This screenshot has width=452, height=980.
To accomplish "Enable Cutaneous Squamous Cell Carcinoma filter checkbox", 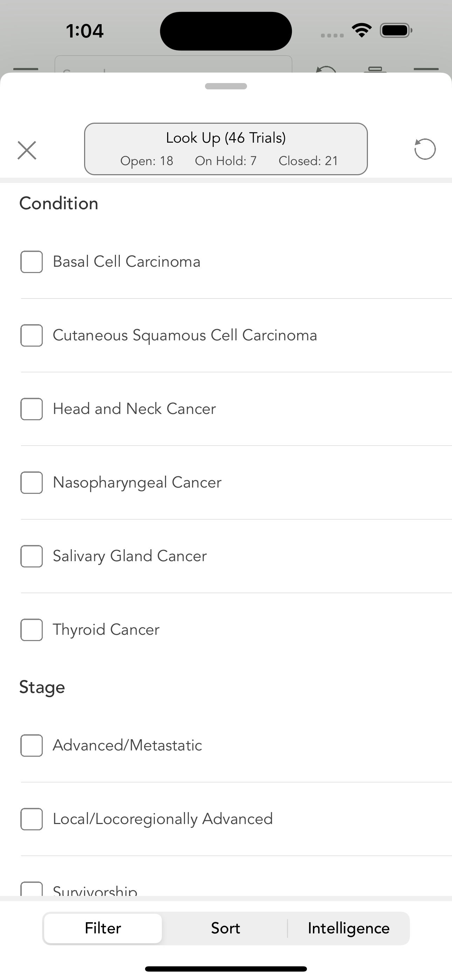I will (x=32, y=335).
